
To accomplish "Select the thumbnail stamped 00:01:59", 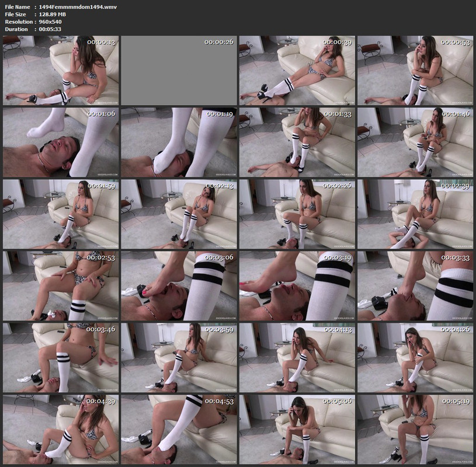I will 61,214.
